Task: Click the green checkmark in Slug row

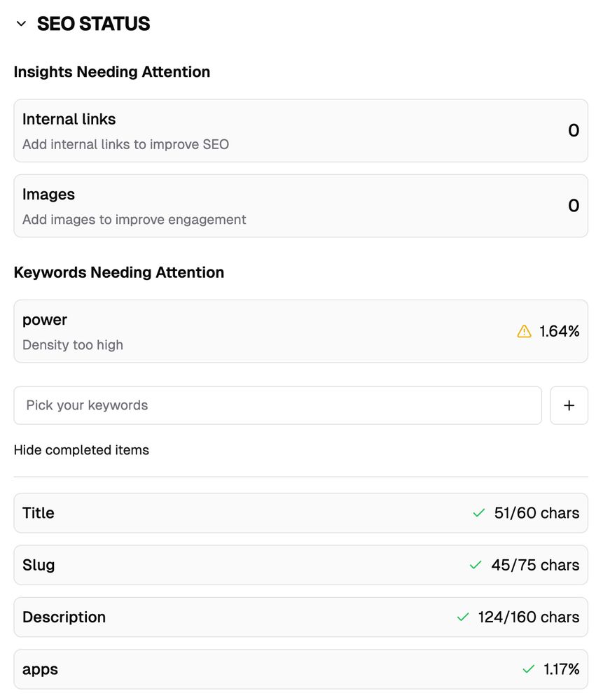Action: point(476,565)
